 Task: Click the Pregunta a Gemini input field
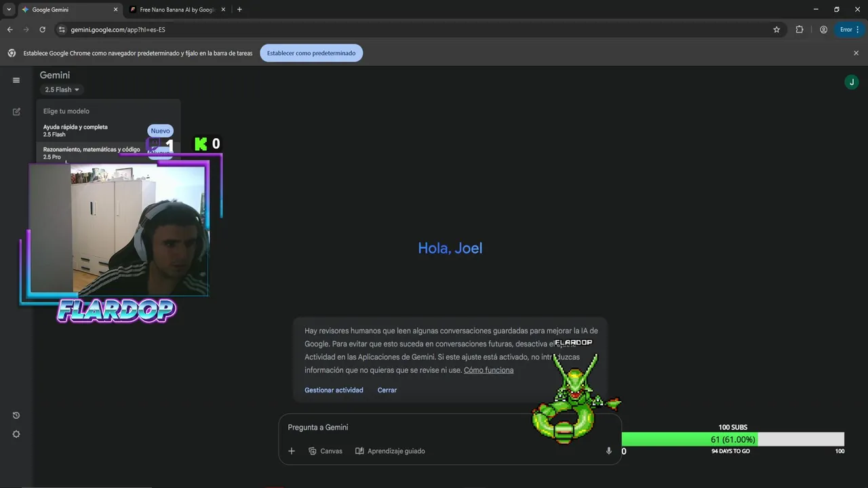click(x=450, y=427)
